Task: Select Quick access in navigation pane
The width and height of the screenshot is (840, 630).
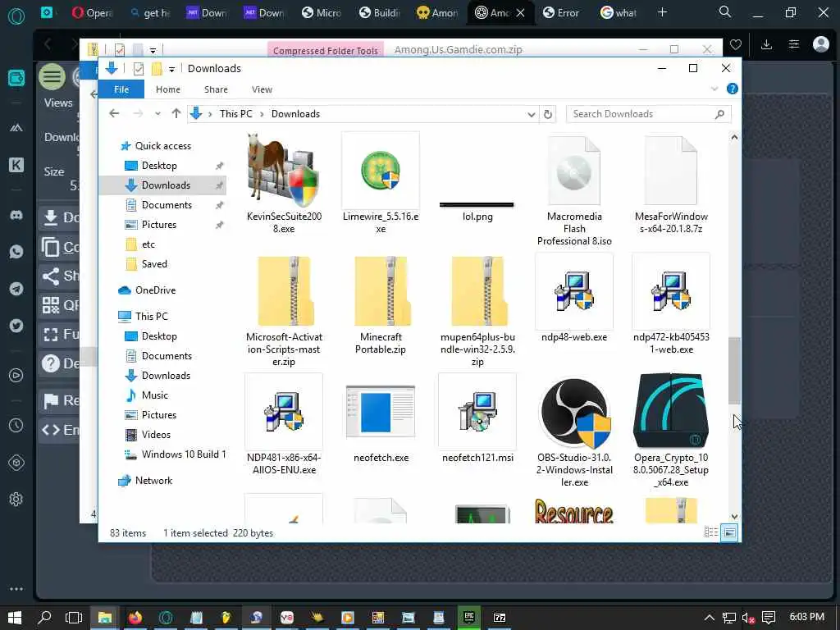Action: (163, 146)
